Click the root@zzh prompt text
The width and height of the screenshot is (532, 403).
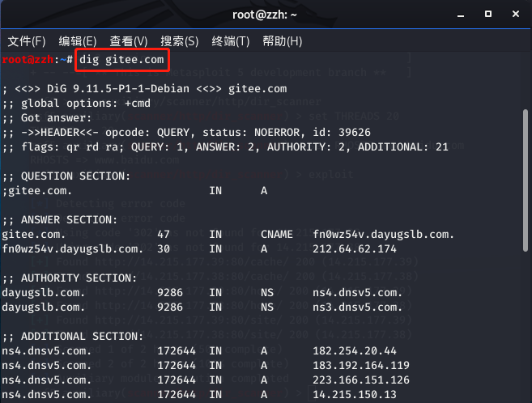[x=28, y=60]
